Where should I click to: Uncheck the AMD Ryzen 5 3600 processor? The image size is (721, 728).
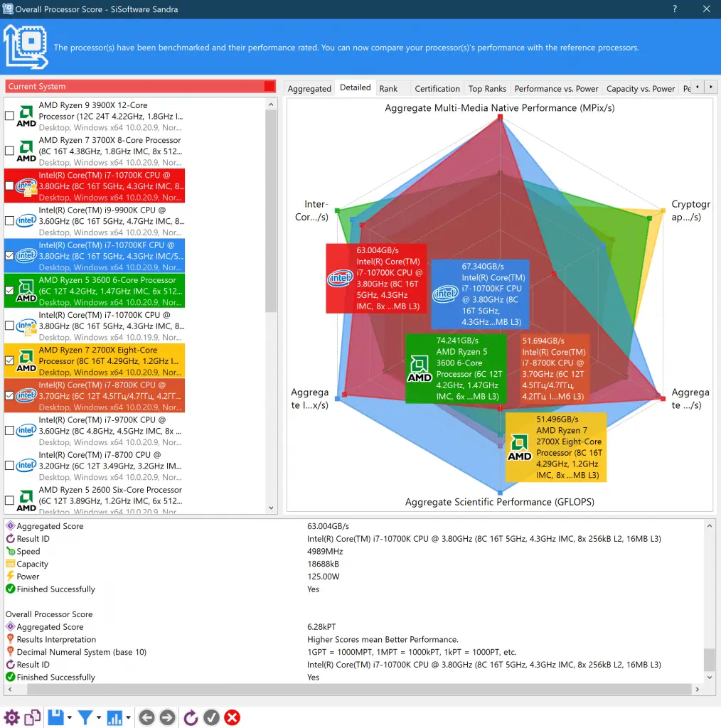(x=9, y=291)
